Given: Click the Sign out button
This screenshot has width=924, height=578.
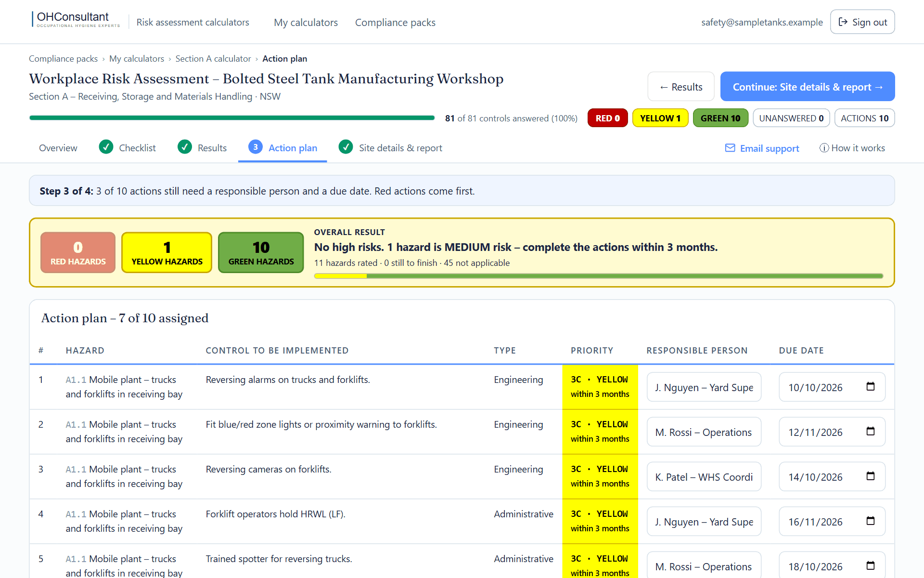Looking at the screenshot, I should (x=862, y=22).
